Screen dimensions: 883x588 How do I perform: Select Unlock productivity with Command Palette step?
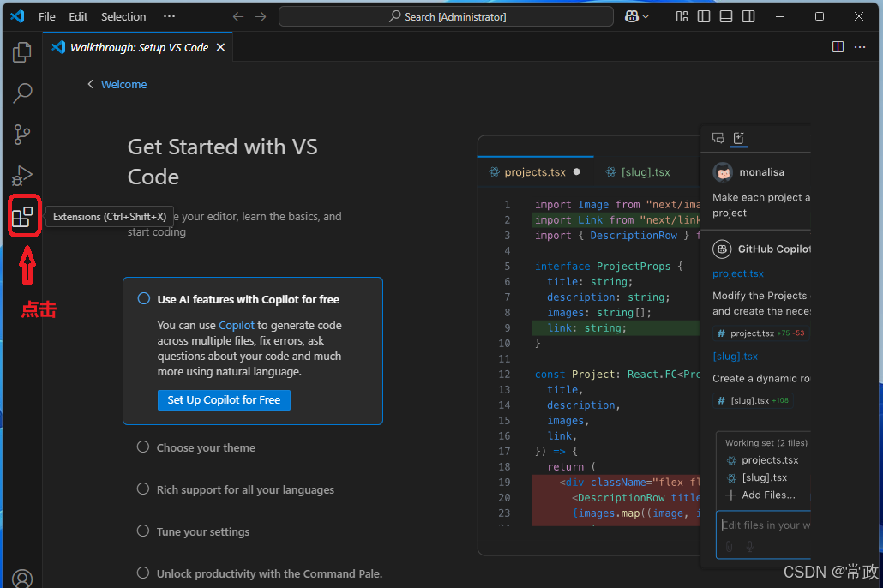point(269,573)
